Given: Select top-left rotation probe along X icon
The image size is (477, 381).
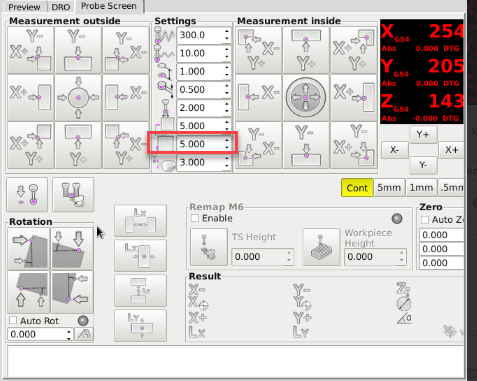Looking at the screenshot, I should (x=29, y=249).
